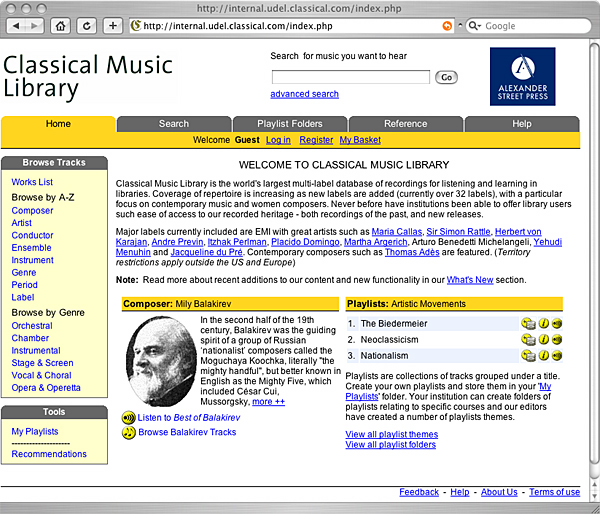Click the Thomas Adès composer link
The width and height of the screenshot is (600, 514).
[x=412, y=252]
